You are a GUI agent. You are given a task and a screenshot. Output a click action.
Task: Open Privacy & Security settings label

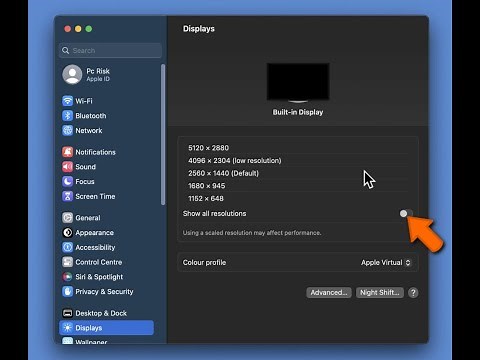point(104,292)
